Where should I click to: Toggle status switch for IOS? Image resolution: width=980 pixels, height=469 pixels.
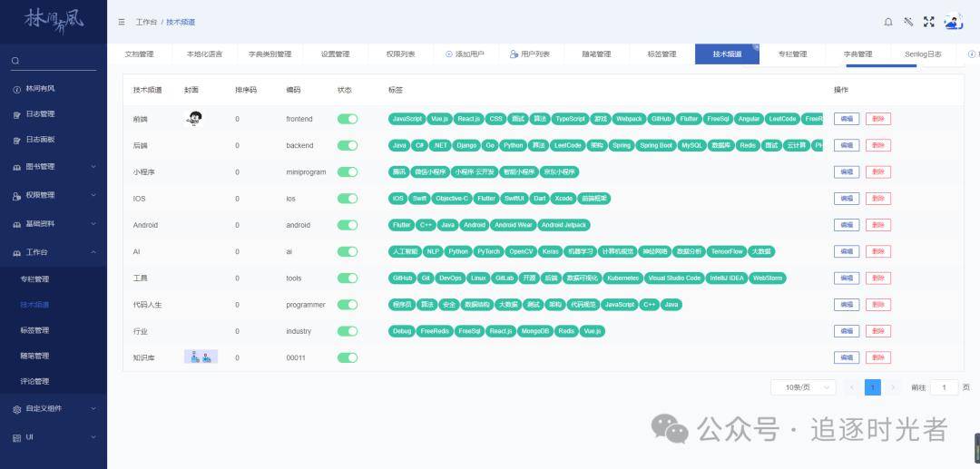click(348, 199)
